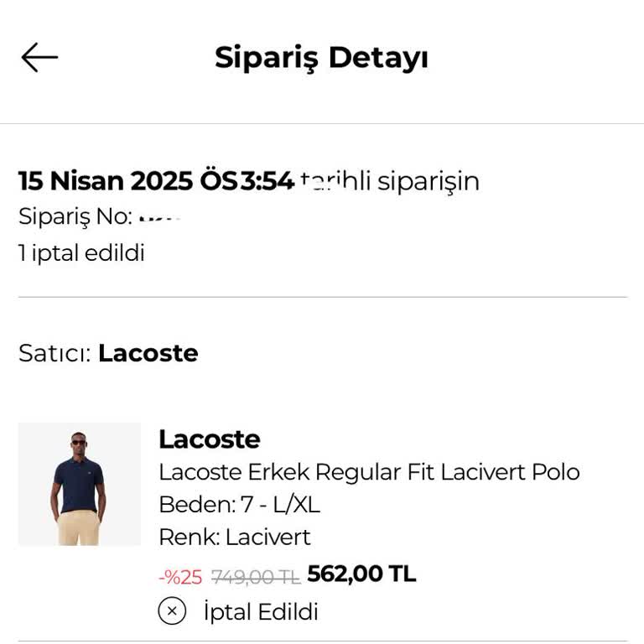Click the Sipariş No label

[x=75, y=216]
